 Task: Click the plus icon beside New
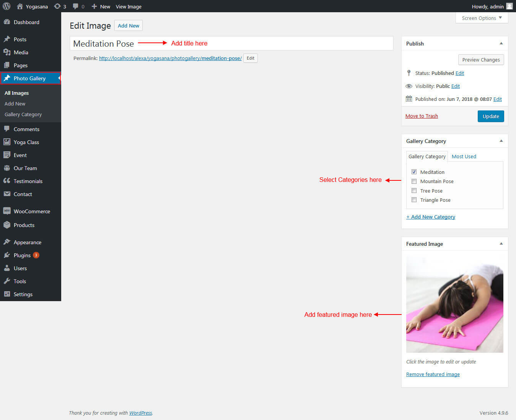(x=94, y=6)
